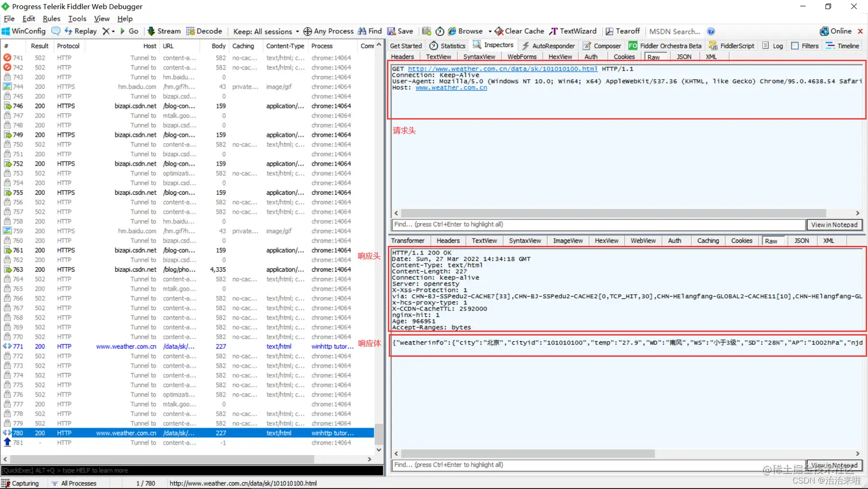Open the AutoResponder tab
The image size is (868, 489).
coord(548,45)
